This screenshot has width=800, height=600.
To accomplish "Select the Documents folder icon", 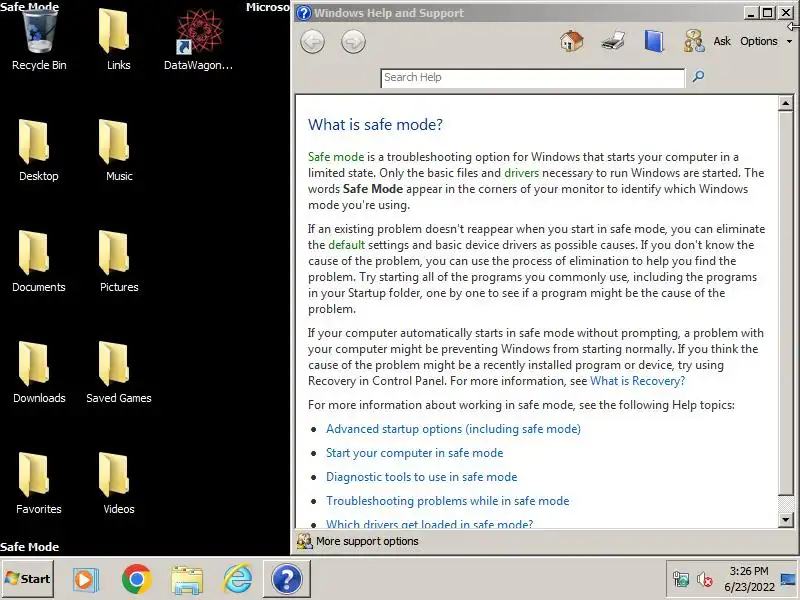I will [x=39, y=262].
